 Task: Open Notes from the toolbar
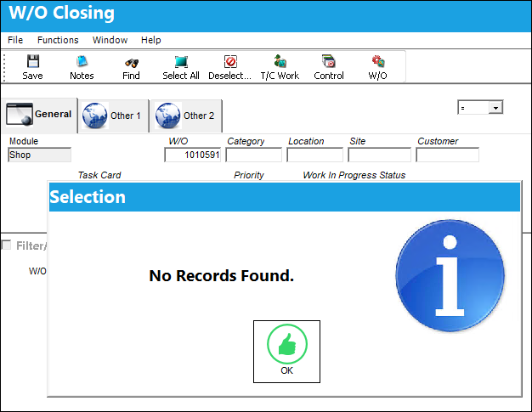tap(82, 67)
